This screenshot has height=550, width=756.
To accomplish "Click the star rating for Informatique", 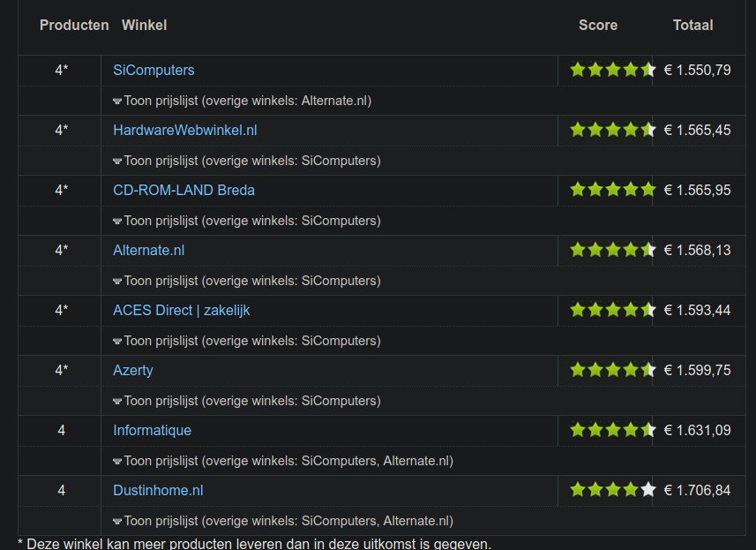I will click(x=613, y=430).
